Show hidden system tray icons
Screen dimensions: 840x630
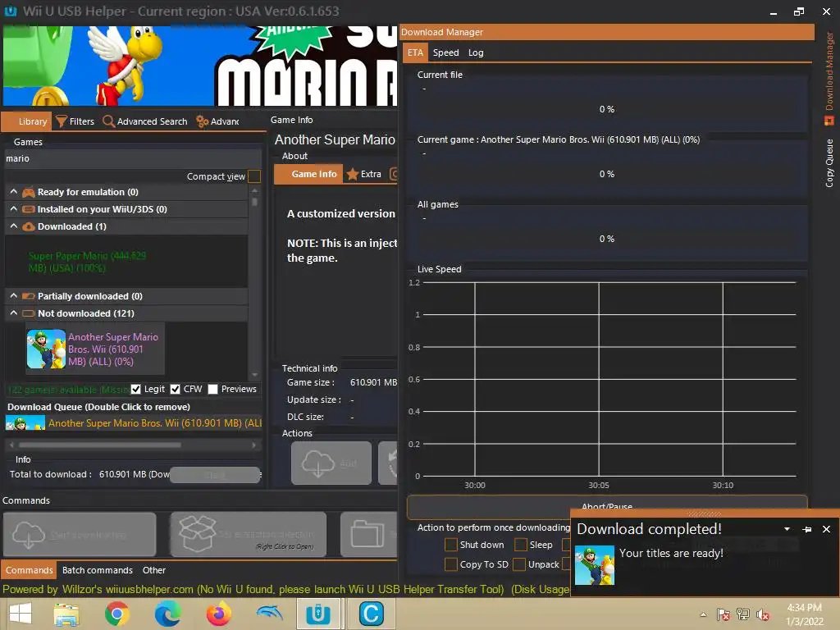pyautogui.click(x=703, y=614)
